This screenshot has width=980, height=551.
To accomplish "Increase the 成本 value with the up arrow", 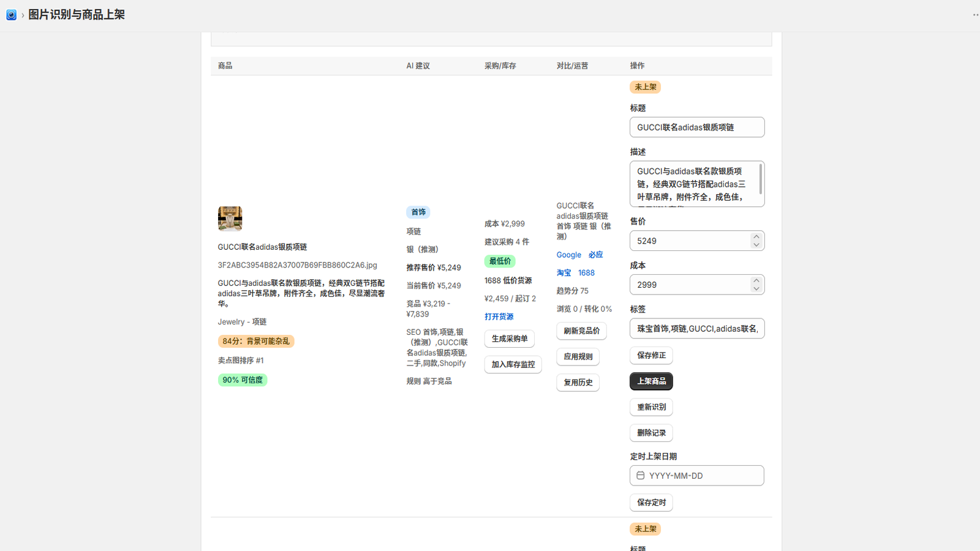I will (x=756, y=280).
